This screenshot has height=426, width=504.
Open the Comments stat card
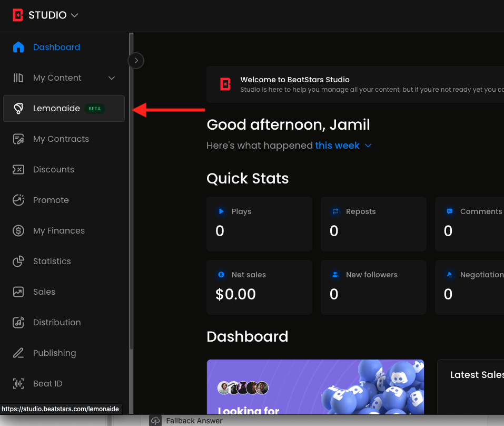click(x=469, y=224)
